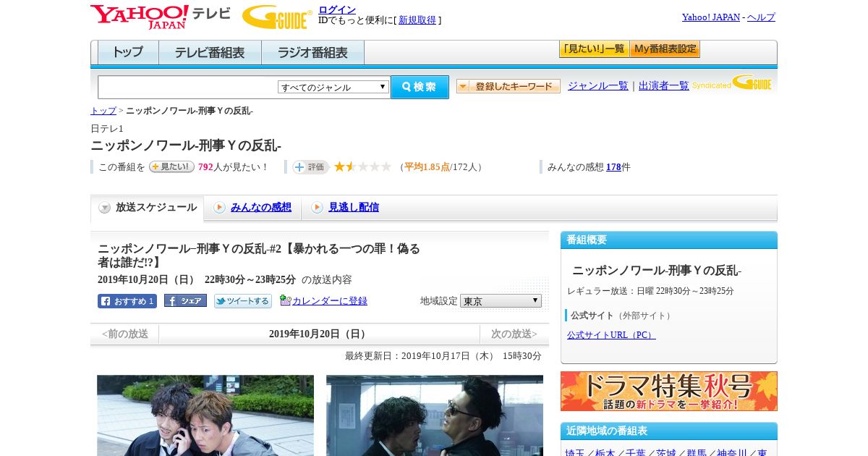Click the 群馬 region link
Viewport: 868px width, 456px height.
tap(697, 453)
